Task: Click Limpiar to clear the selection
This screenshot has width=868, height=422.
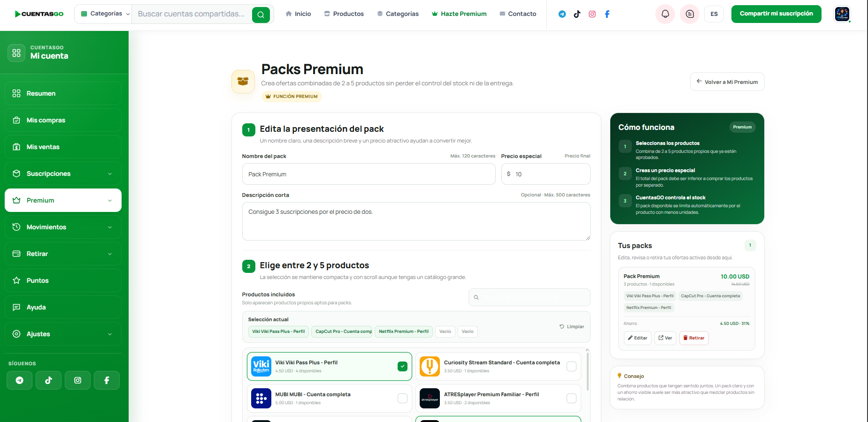Action: point(572,327)
